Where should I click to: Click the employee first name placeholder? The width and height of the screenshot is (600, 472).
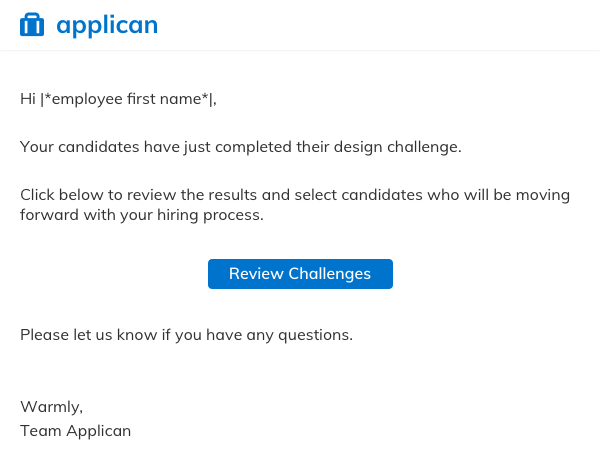127,98
